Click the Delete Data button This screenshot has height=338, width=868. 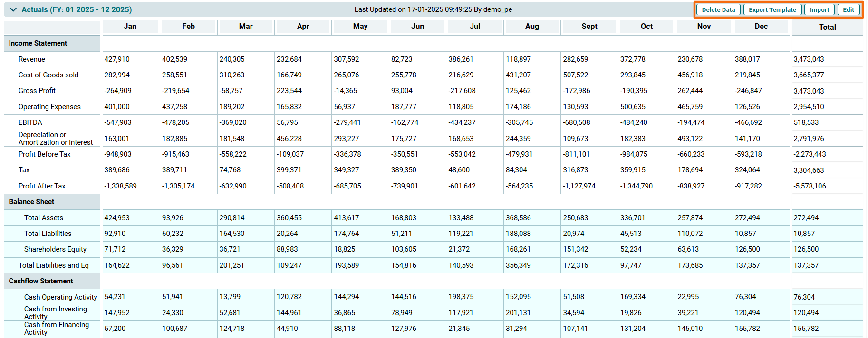[718, 9]
